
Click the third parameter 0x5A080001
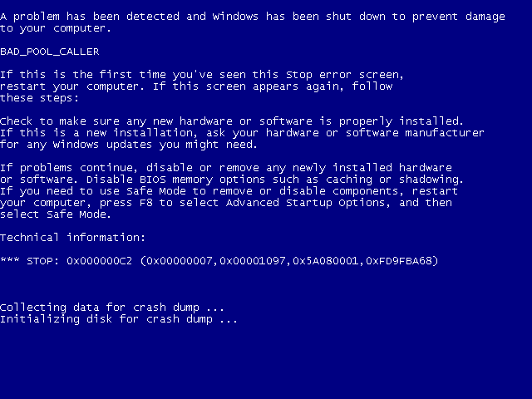click(x=326, y=261)
